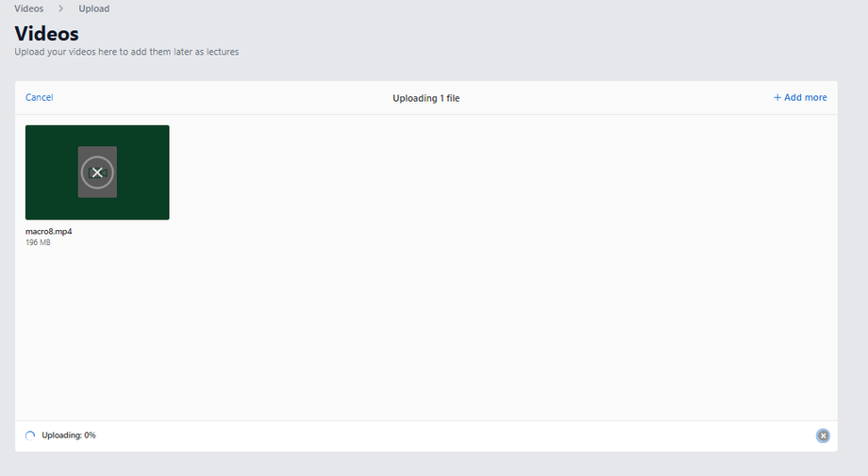This screenshot has width=868, height=476.
Task: Cancel the current upload via Cancel link
Action: 40,97
